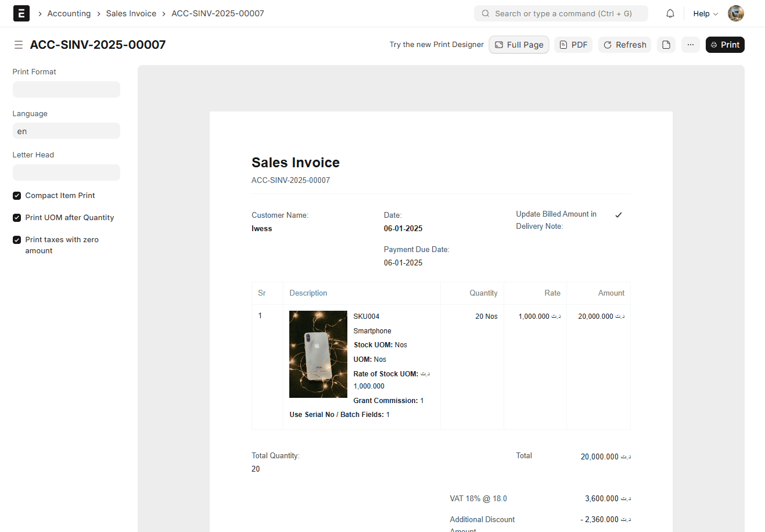Click the VAT 18% @ 18.0 line

pos(478,499)
